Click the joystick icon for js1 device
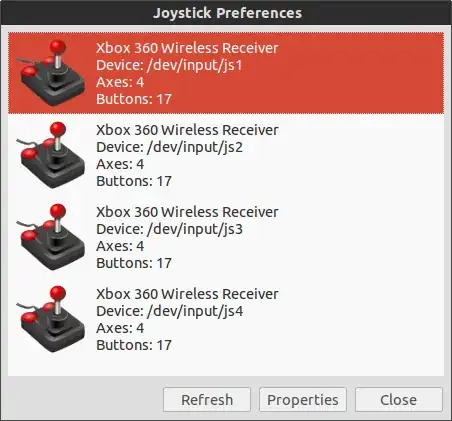452x421 pixels. pyautogui.click(x=51, y=73)
